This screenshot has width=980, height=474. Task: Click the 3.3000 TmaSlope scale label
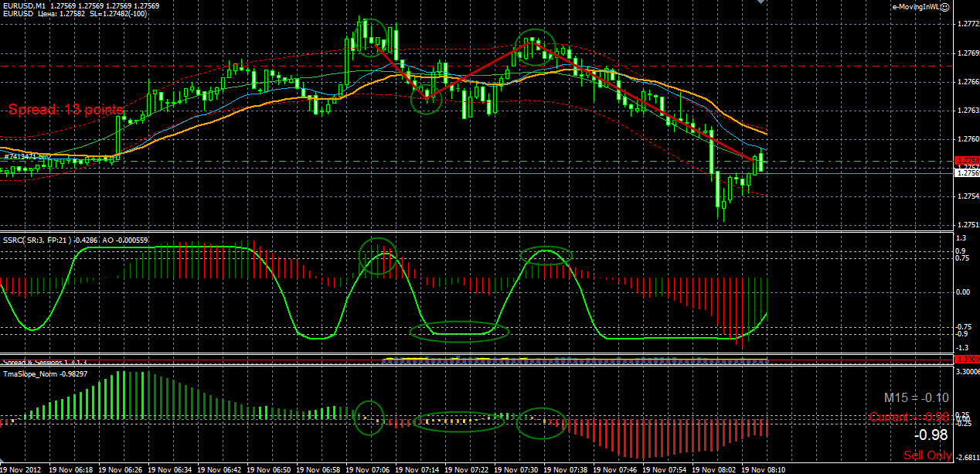[968, 372]
